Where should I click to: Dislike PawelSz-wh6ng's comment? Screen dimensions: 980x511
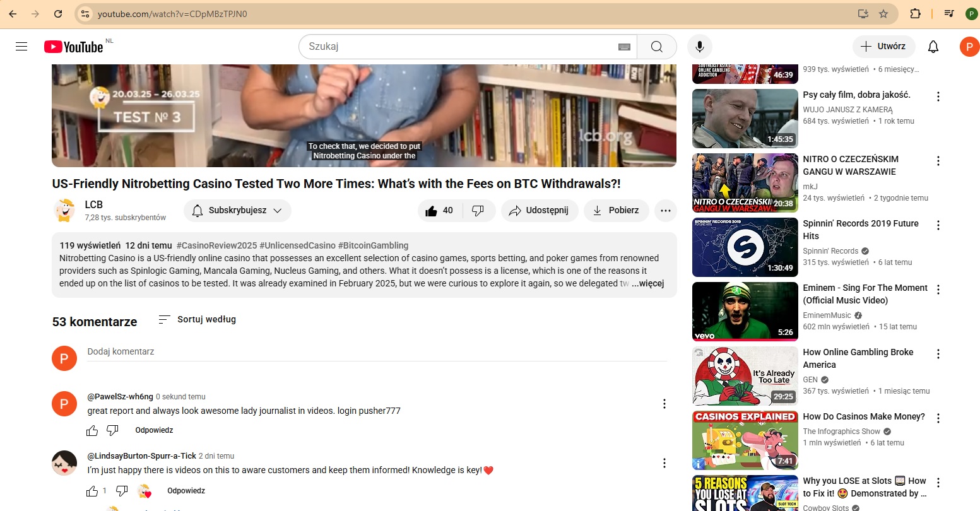pos(112,431)
